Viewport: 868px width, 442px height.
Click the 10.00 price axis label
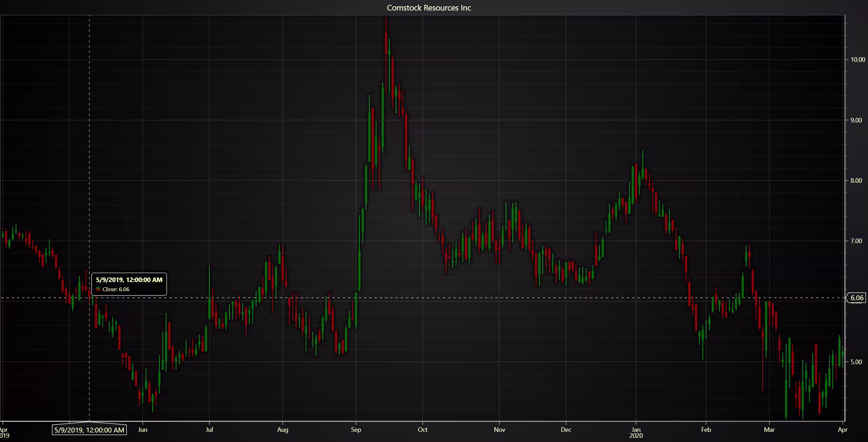pos(858,60)
